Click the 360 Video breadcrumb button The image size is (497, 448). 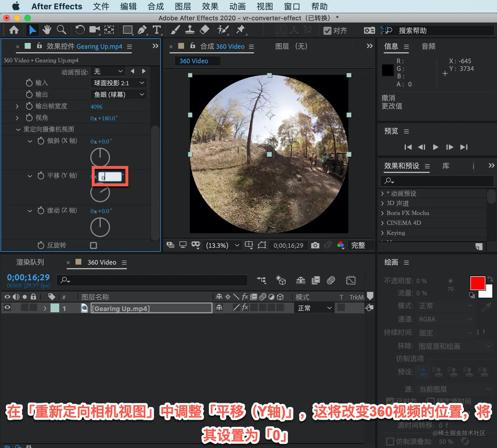[197, 61]
